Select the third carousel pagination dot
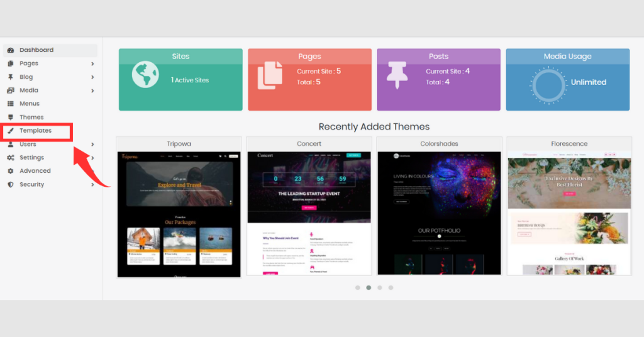 coord(380,288)
